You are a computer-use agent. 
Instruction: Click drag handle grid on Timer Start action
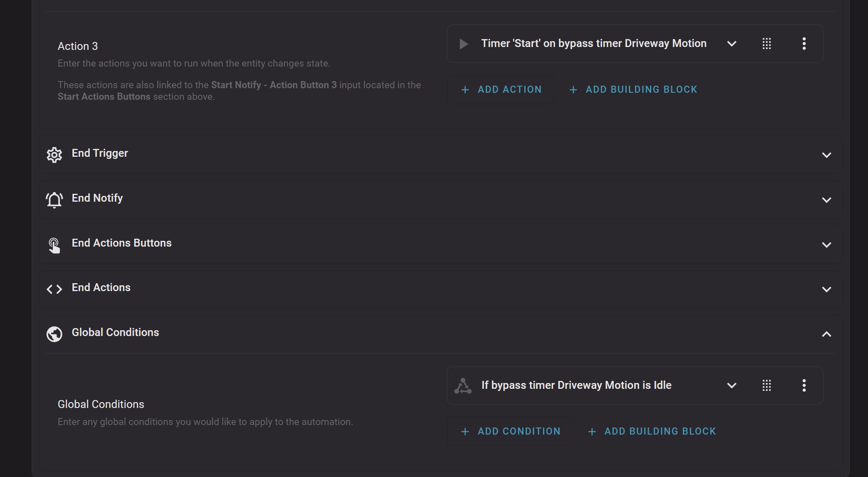point(766,44)
